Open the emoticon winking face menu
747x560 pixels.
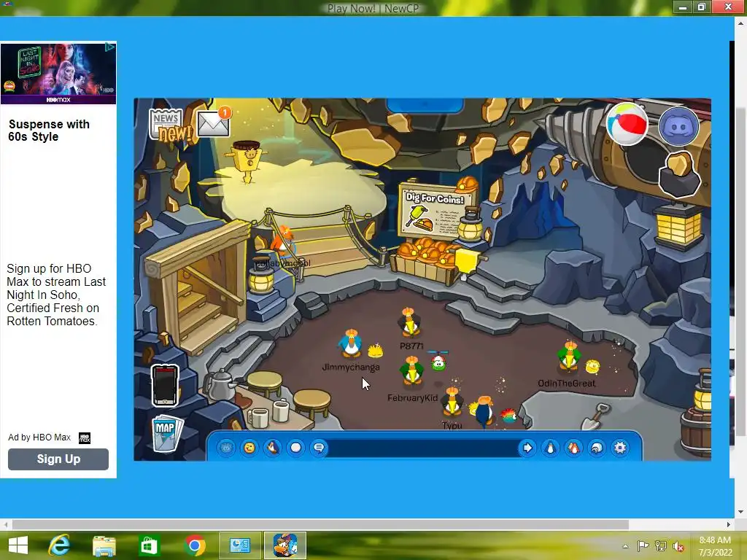[249, 448]
